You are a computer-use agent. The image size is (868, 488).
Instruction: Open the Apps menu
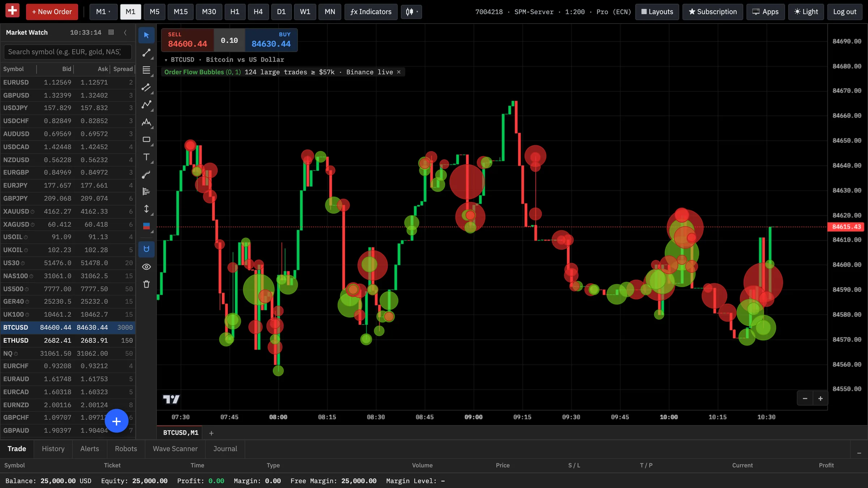tap(766, 12)
